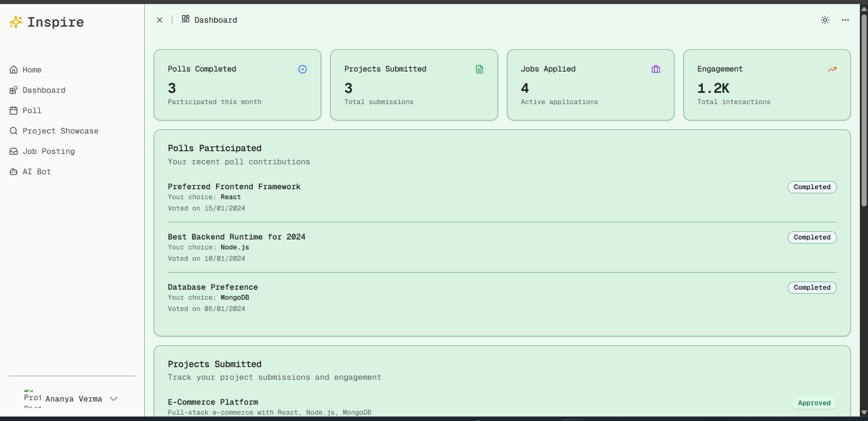
Task: Select the Database Preference poll entry
Action: tap(213, 287)
